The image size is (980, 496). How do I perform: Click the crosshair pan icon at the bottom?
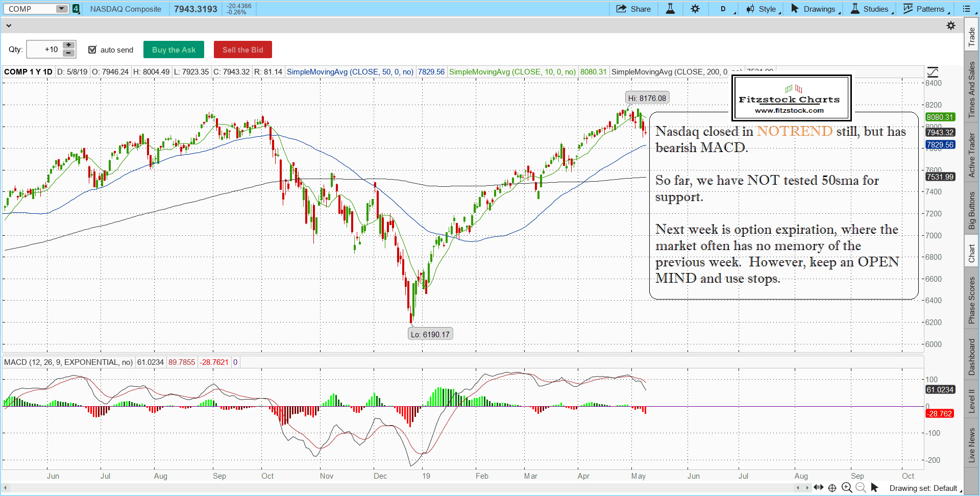(x=832, y=487)
